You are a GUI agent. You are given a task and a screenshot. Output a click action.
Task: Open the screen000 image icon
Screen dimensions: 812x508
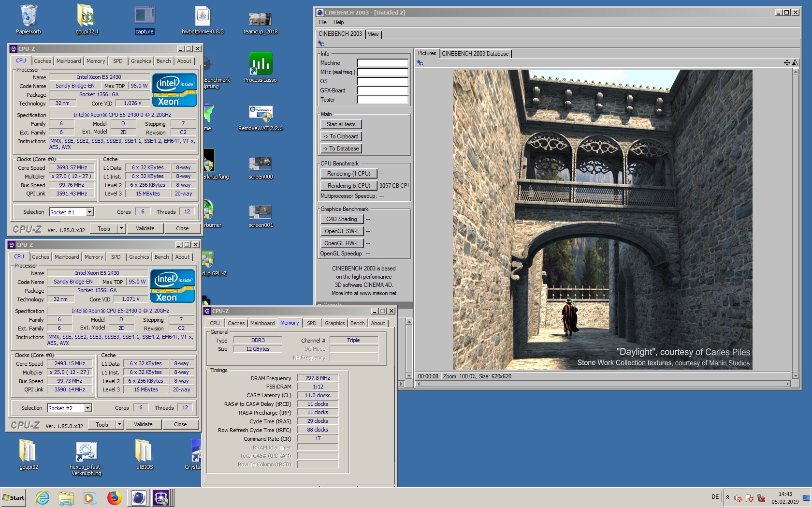[x=261, y=167]
